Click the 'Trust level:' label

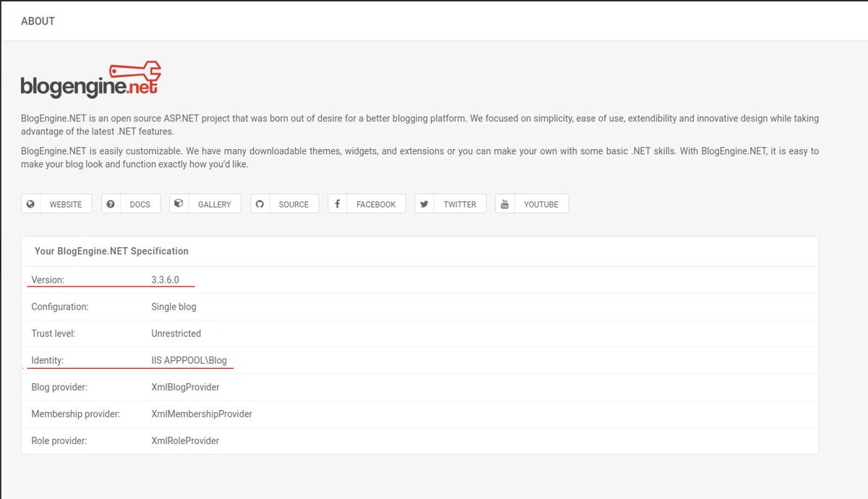click(x=54, y=333)
